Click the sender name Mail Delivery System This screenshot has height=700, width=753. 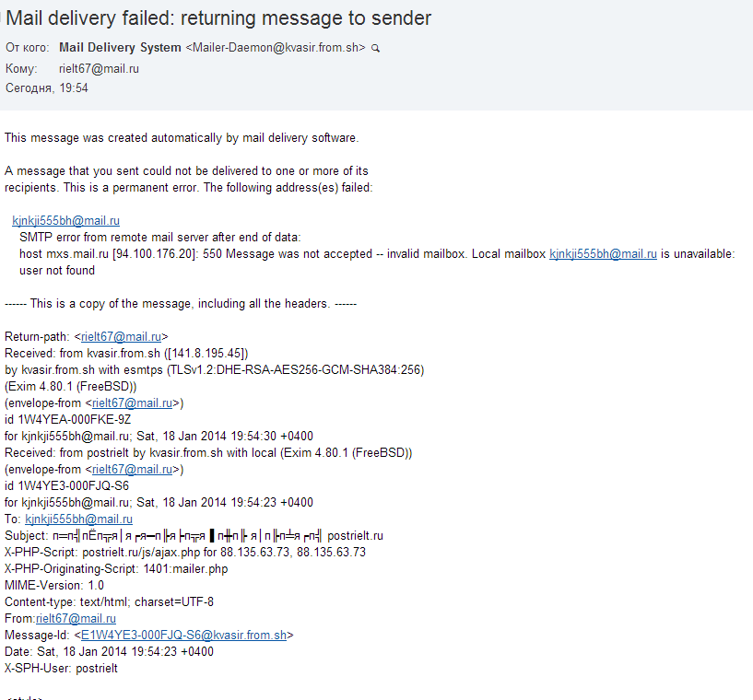tap(120, 48)
